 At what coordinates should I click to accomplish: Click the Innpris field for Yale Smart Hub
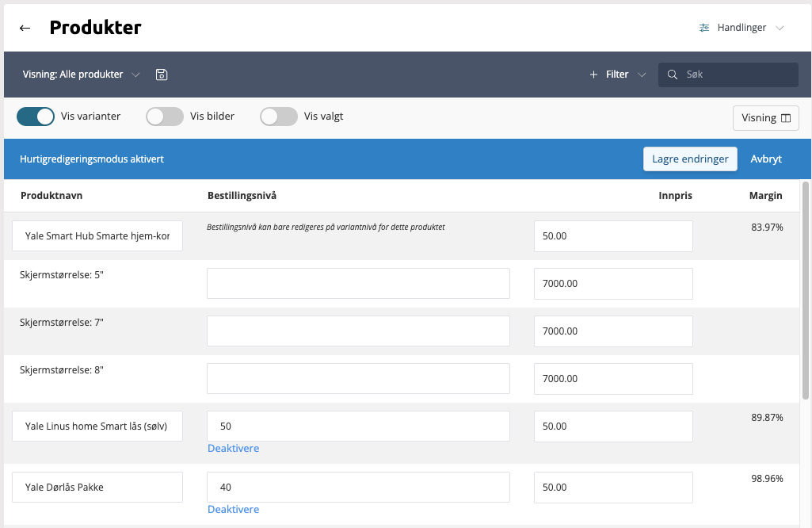613,236
